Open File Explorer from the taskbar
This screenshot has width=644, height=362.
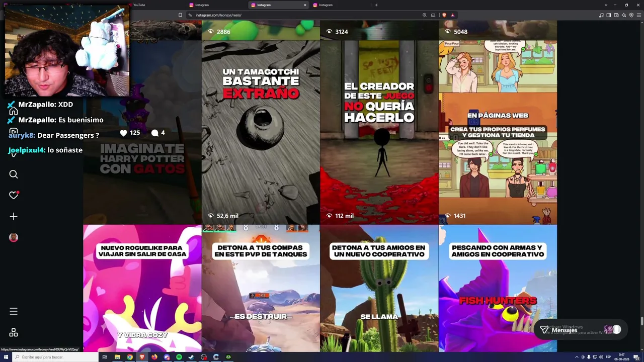(117, 357)
